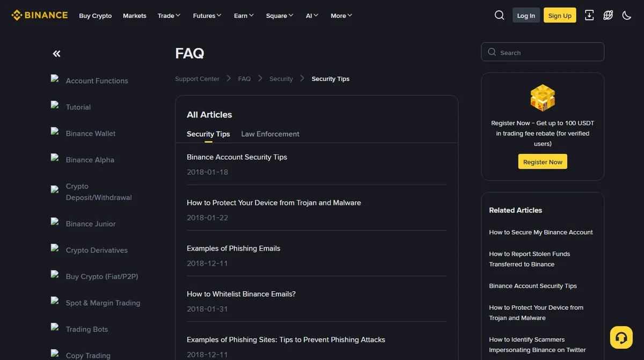Select Spot & Margin Trading in sidebar

(x=103, y=303)
